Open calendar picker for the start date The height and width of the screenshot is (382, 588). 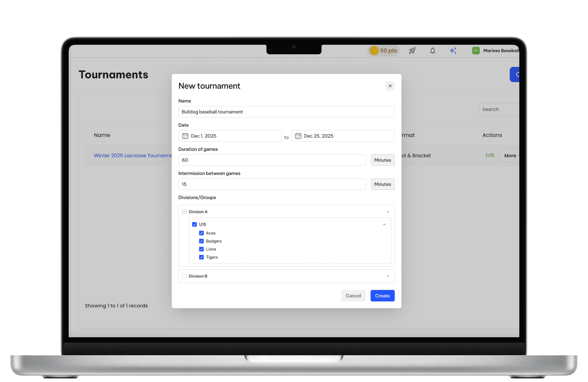click(x=185, y=136)
